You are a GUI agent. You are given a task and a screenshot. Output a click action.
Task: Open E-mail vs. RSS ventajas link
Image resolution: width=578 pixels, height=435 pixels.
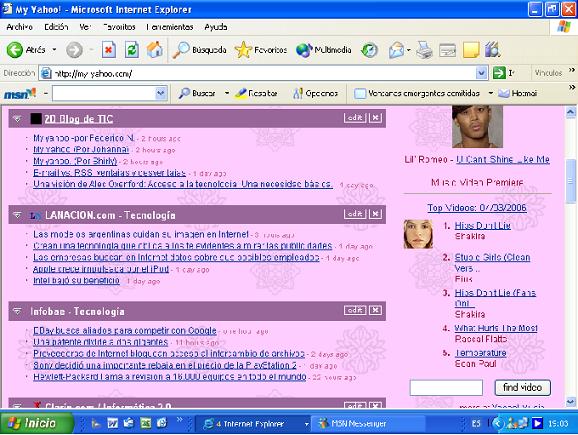coord(109,173)
